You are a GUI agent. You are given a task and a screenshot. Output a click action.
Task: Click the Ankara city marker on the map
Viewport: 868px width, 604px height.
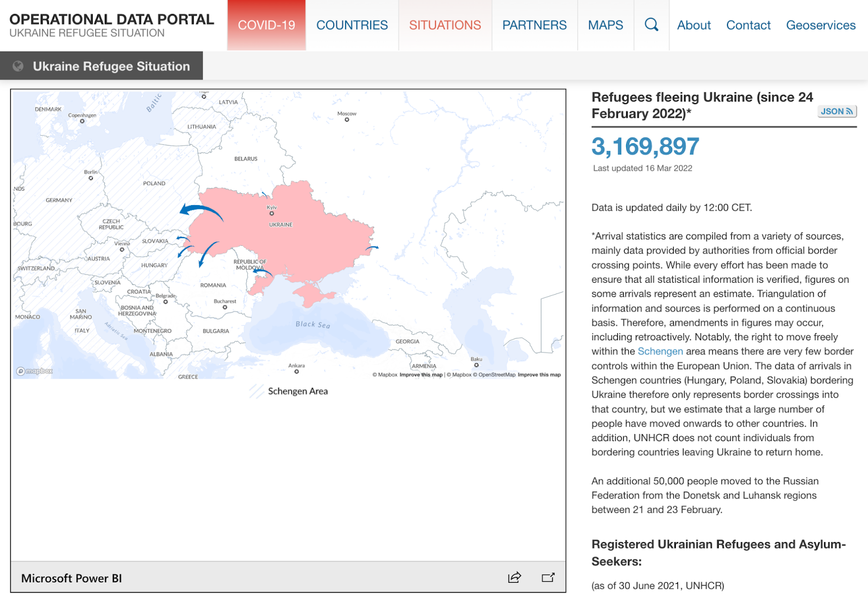coord(297,372)
